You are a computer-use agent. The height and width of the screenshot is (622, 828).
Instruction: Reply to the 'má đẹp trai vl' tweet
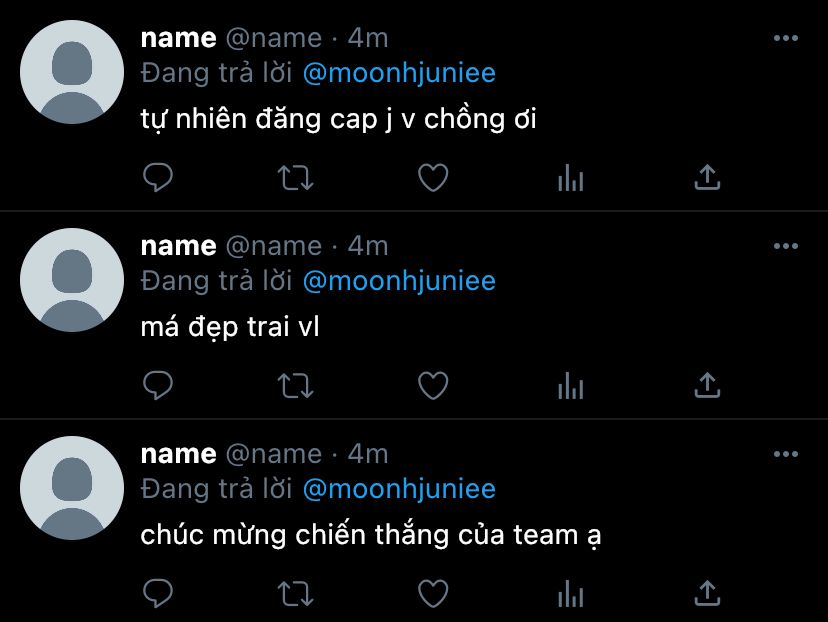[x=158, y=385]
